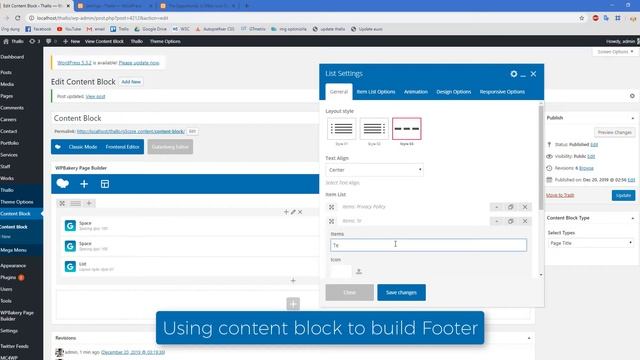Collapse the second item row toggle

(496, 221)
